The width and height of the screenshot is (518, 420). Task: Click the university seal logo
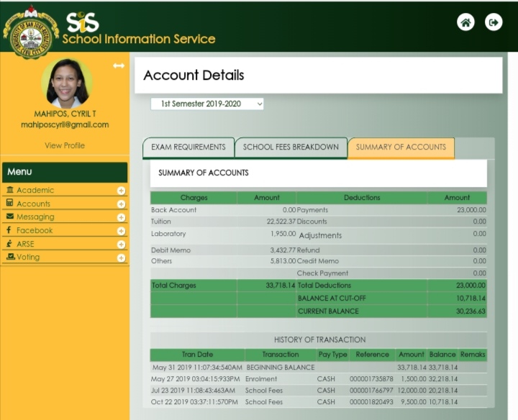pyautogui.click(x=30, y=32)
